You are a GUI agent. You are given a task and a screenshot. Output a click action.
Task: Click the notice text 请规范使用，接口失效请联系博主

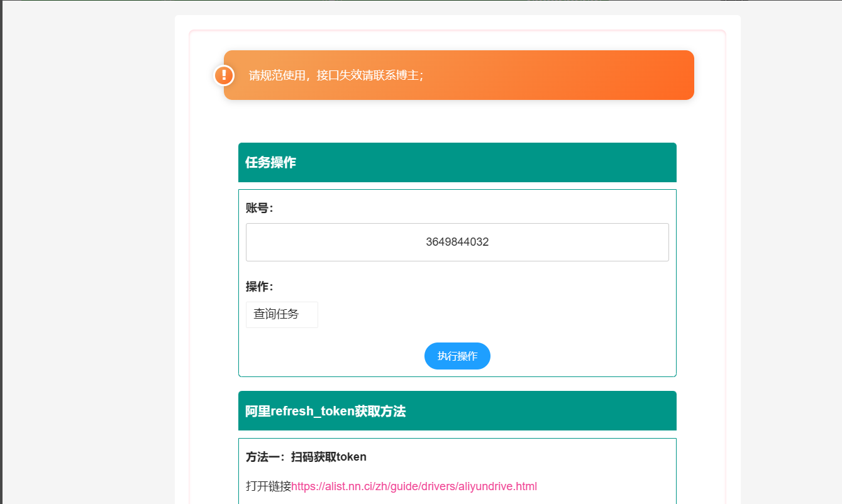coord(336,75)
